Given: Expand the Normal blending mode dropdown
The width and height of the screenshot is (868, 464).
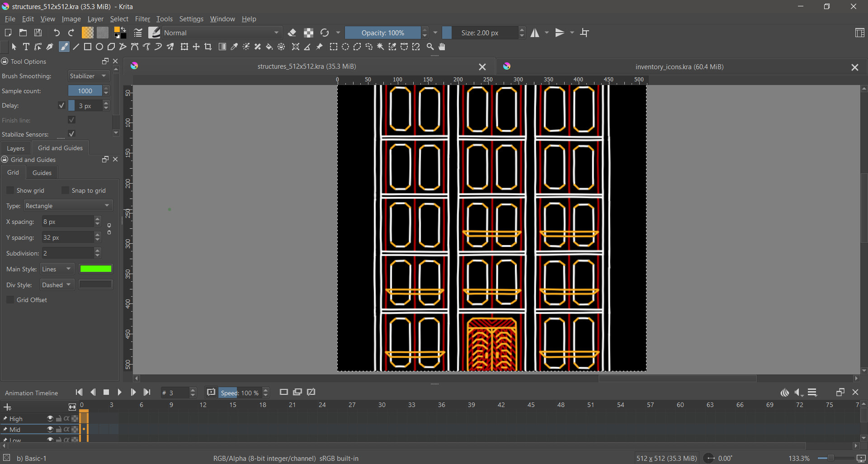Looking at the screenshot, I should coord(222,33).
